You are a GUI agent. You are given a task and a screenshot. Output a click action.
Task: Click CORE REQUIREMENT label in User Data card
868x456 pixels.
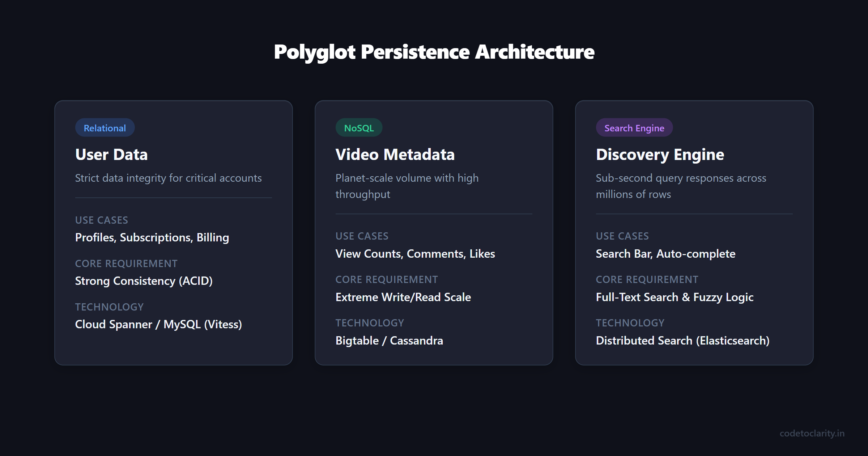coord(126,263)
